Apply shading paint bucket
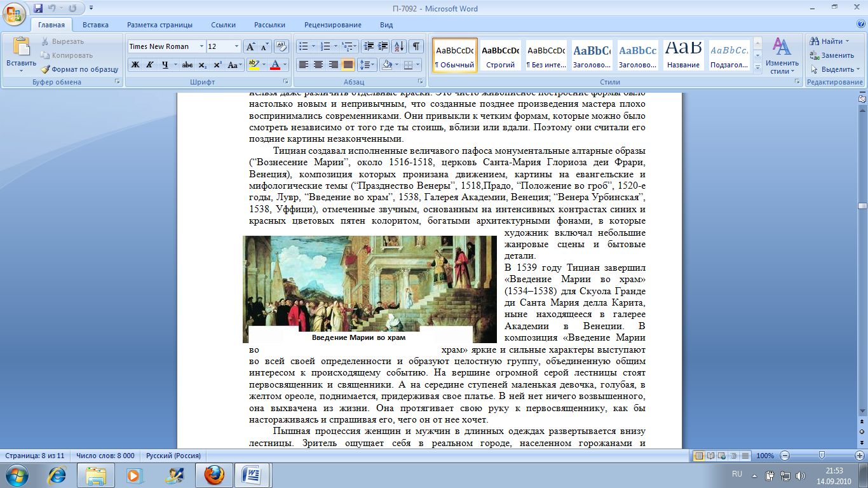Screen dimensions: 868x488 (x=386, y=65)
